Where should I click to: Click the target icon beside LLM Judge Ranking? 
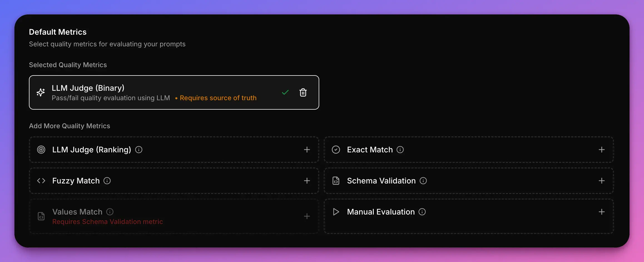click(41, 150)
